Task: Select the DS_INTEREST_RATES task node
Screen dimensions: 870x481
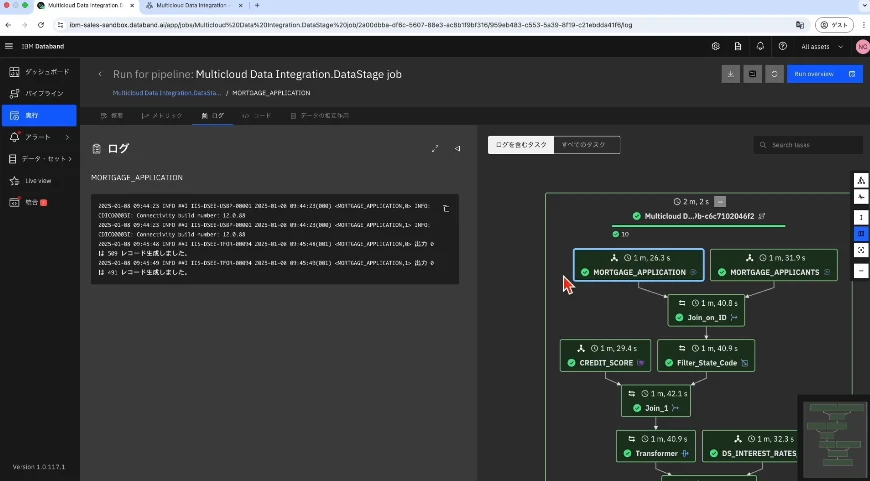Action: tap(752, 446)
